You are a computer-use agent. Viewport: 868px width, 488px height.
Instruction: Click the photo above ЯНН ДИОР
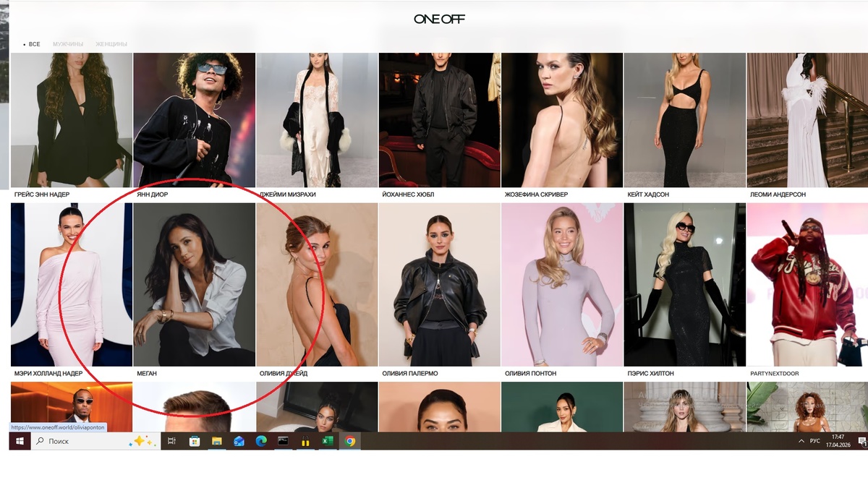click(x=195, y=120)
